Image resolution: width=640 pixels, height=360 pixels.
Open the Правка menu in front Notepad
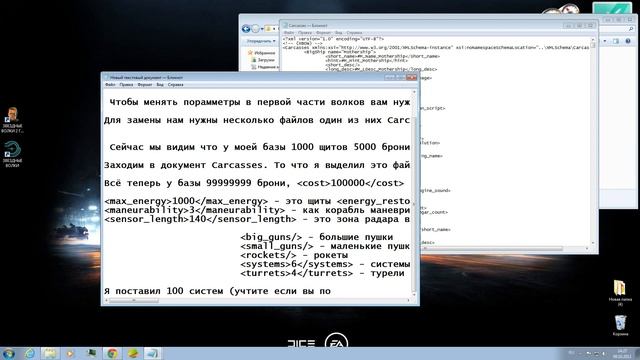(126, 85)
